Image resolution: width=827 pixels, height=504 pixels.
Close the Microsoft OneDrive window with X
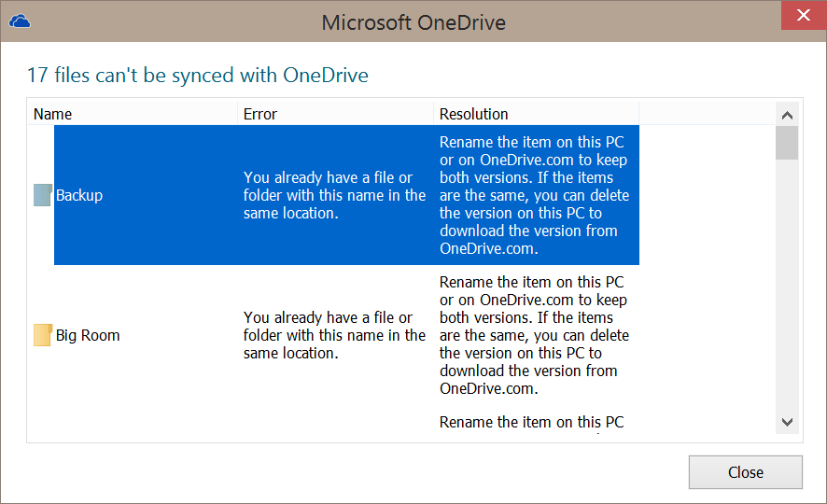[804, 15]
